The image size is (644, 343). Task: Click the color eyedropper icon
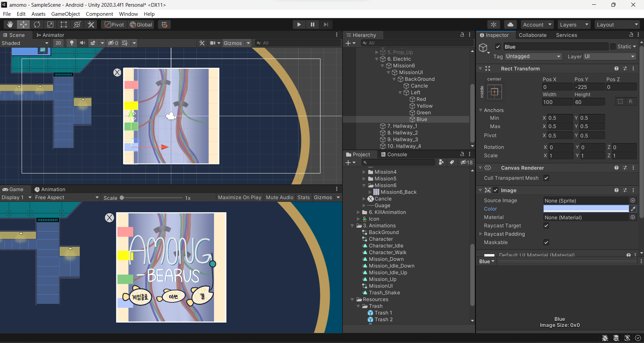(x=633, y=209)
